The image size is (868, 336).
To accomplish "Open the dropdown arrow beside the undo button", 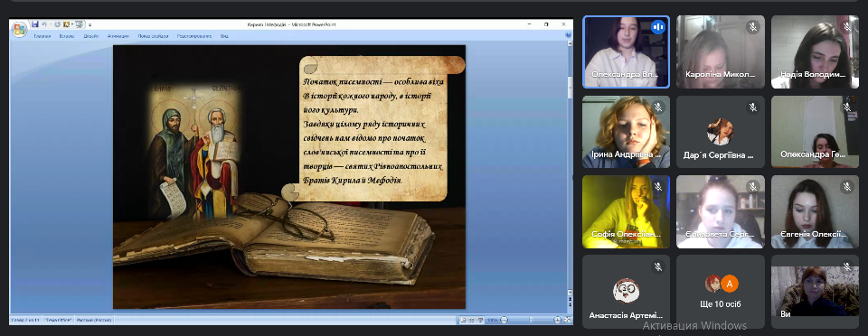I will [x=51, y=24].
